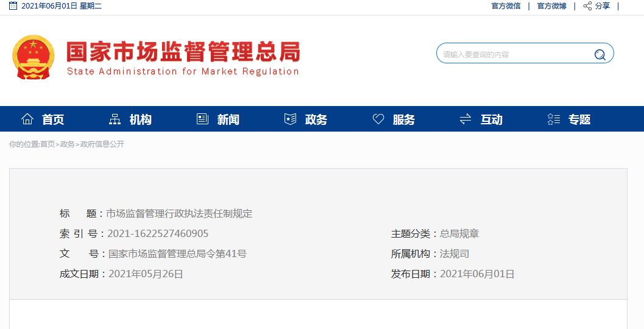644x329 pixels.
Task: Click the State Administration for Market Regulation subtitle
Action: (x=183, y=71)
